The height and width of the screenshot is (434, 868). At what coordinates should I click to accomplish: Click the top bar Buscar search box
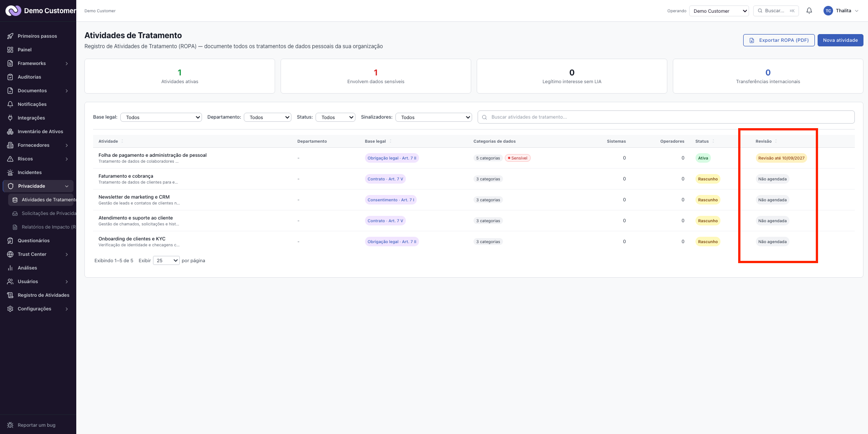776,11
